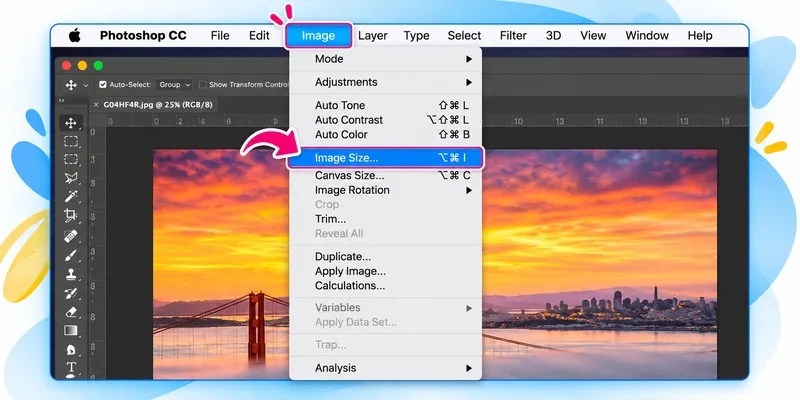
Task: Click the greyed-out Crop menu entry
Action: coord(386,205)
